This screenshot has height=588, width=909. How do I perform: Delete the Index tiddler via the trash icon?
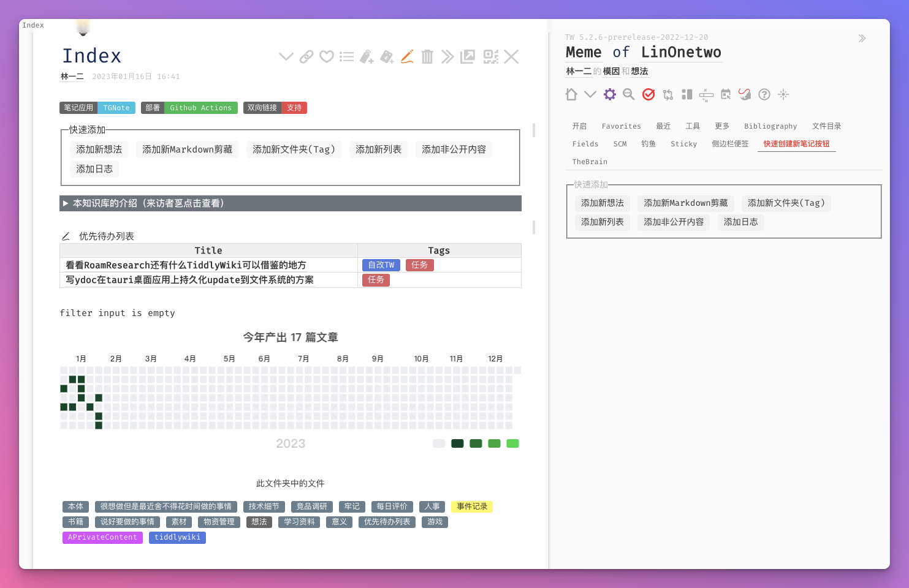click(x=427, y=56)
